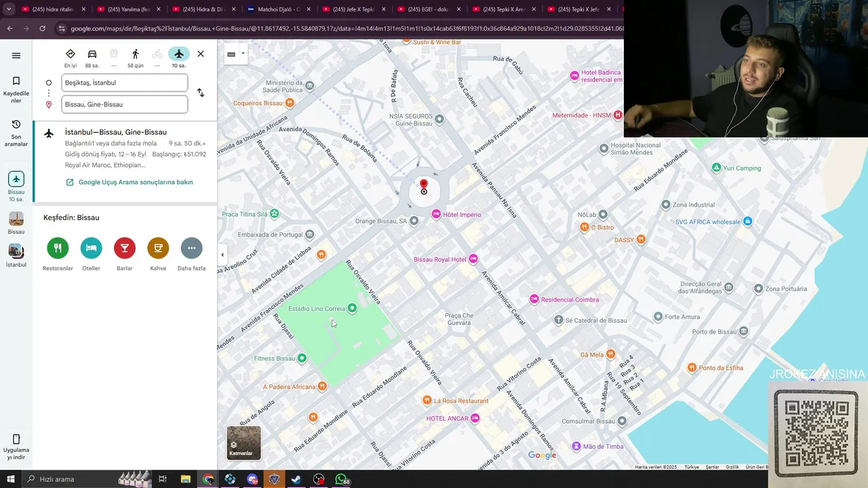Open Orange Bissau, SA marker
The height and width of the screenshot is (488, 868).
point(414,221)
